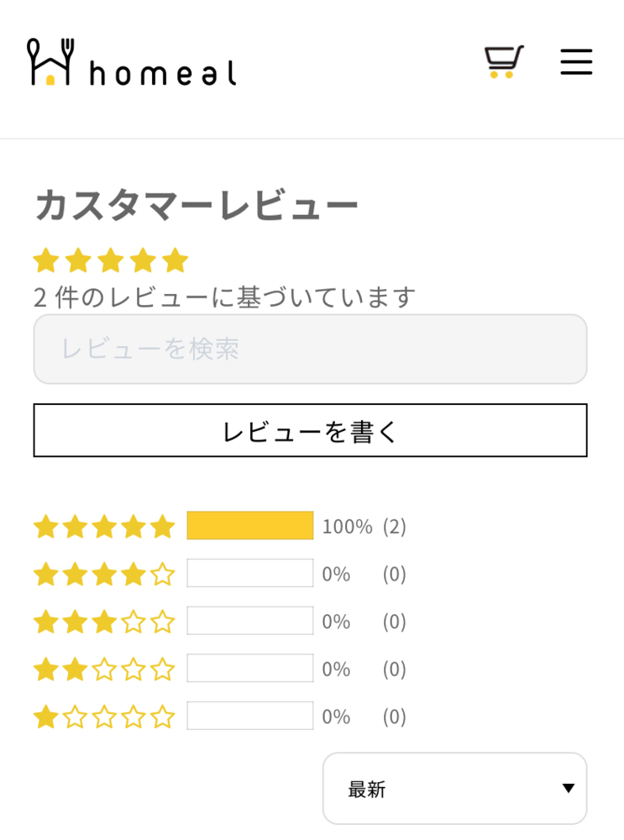Click the 100% yellow rating bar

tap(250, 526)
